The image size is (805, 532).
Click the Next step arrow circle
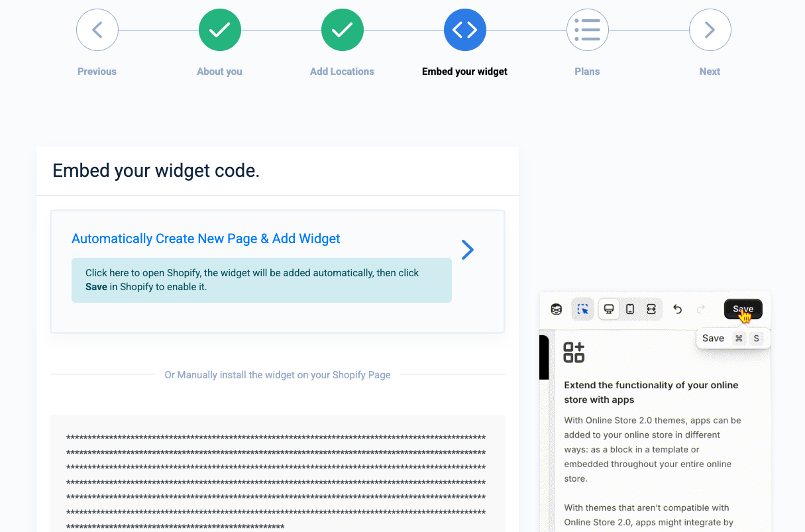click(x=710, y=30)
